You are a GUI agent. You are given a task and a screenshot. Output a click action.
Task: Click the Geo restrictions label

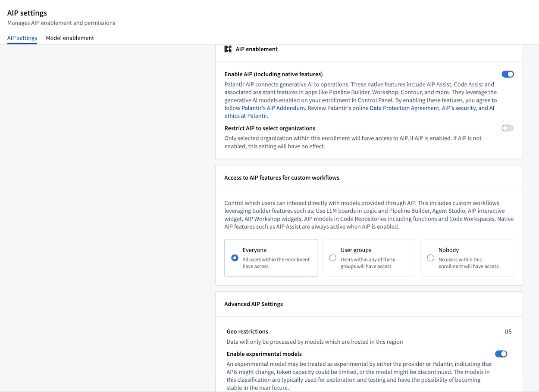point(248,332)
